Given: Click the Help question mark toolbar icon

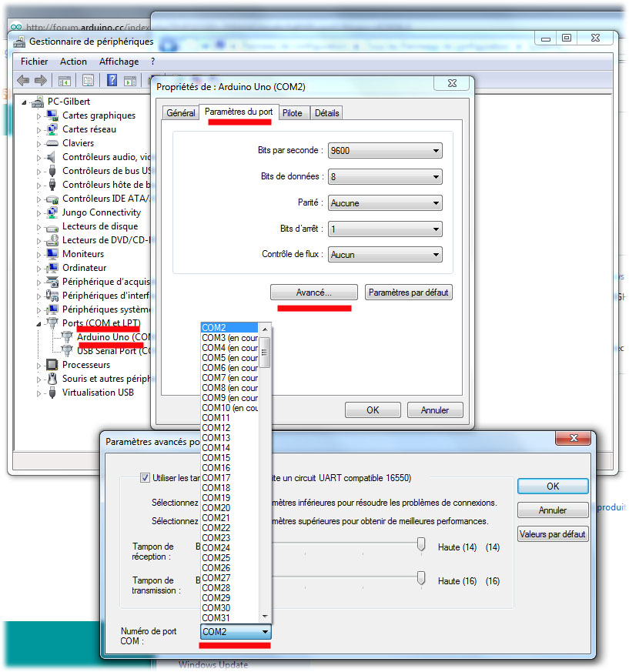Looking at the screenshot, I should (112, 80).
